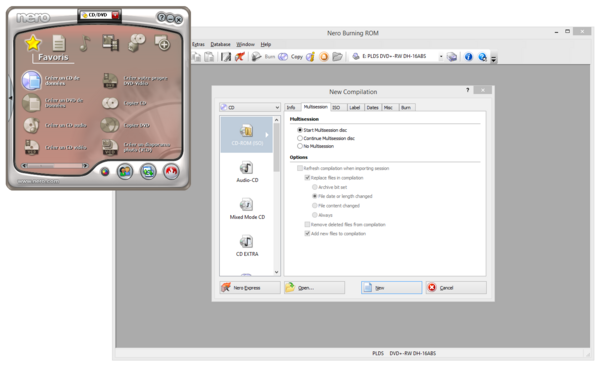Switch to the ISO tab
The image size is (600, 365).
(337, 108)
